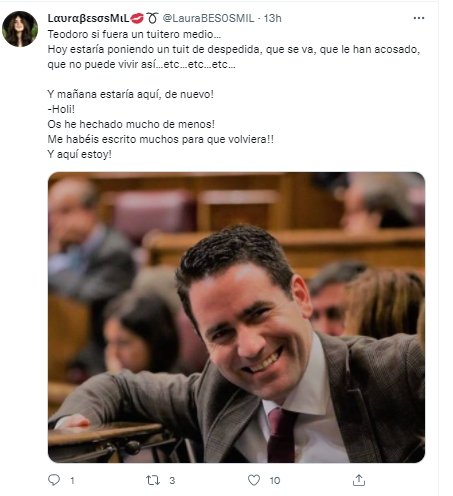Open the @LauraBESOSMIL handle link
Screen dimensions: 453x496
click(208, 18)
